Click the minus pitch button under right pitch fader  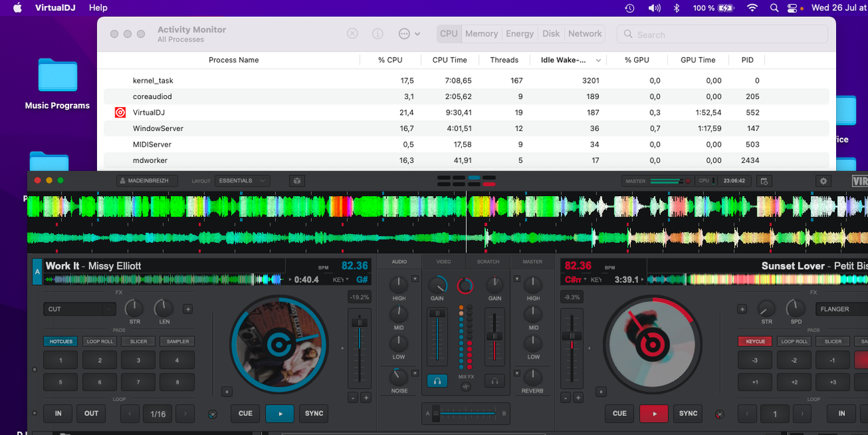[566, 398]
